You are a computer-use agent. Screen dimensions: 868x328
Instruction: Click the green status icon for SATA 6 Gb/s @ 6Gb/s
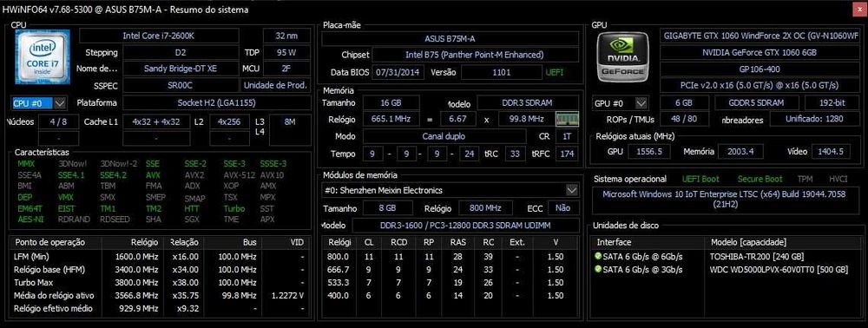click(597, 256)
